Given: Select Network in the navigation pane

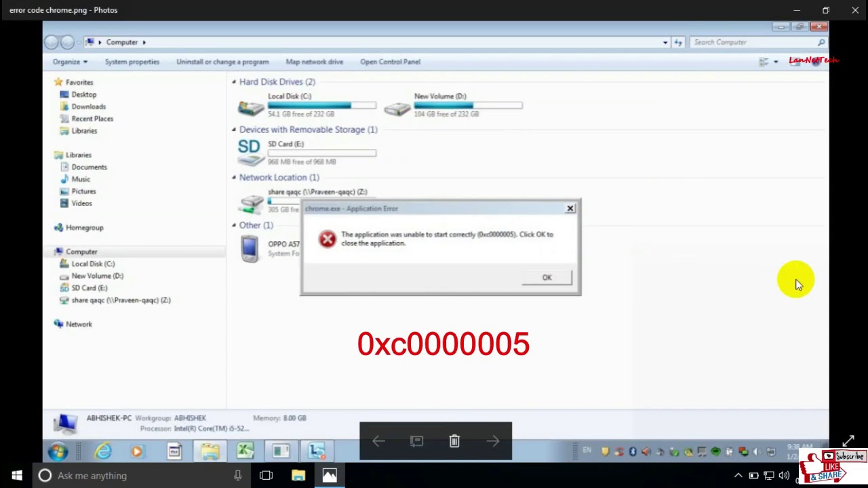Looking at the screenshot, I should pyautogui.click(x=79, y=324).
